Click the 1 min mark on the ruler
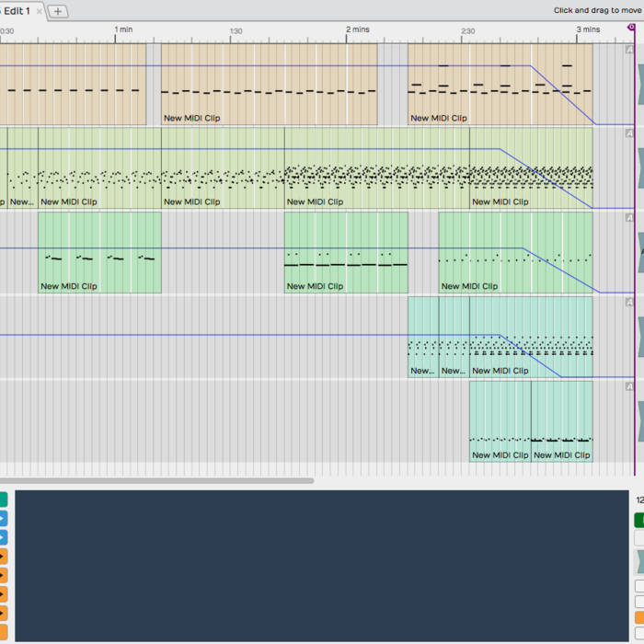 click(x=122, y=29)
